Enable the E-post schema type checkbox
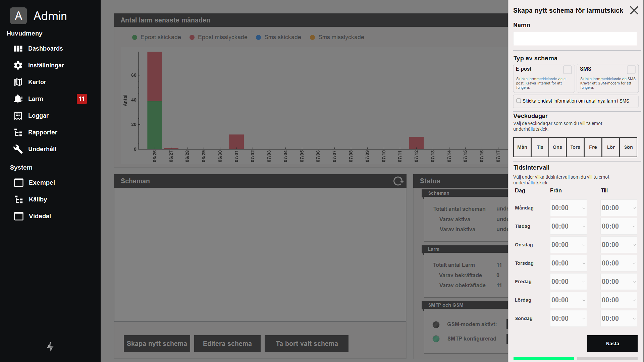The image size is (644, 362). [x=567, y=70]
